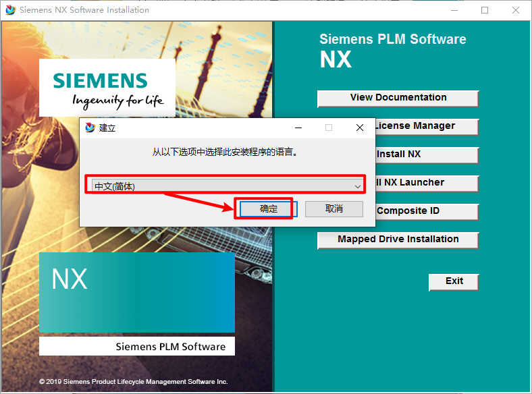Click the 'Siemens PLM Software' heading text

point(392,39)
